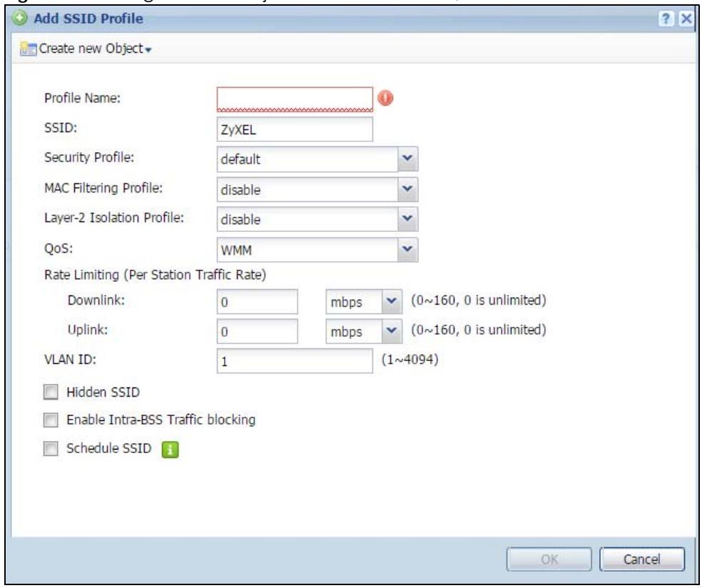Click the '(1~4094)' VLAN range hint

409,359
